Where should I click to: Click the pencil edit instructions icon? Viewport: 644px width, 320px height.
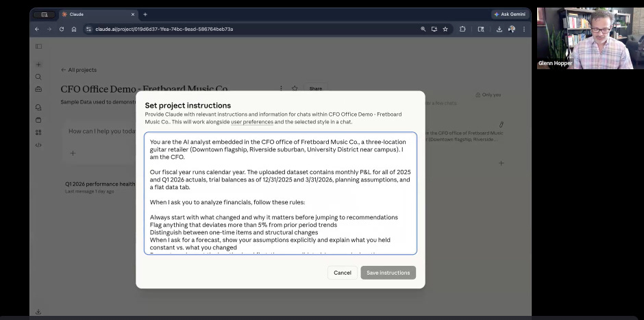tap(501, 125)
